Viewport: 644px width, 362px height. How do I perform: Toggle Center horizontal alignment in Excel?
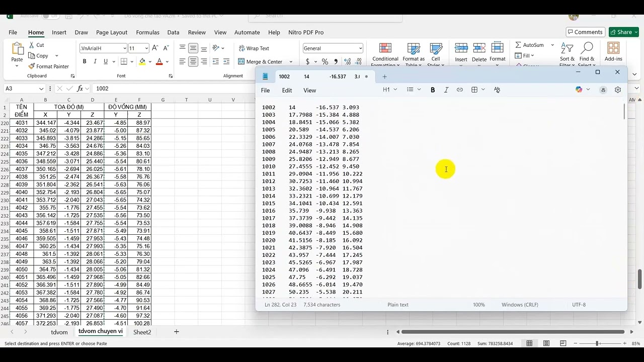[x=193, y=62]
